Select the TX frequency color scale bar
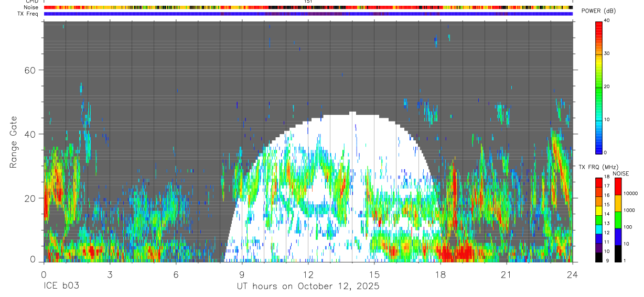The height and width of the screenshot is (297, 644). click(599, 220)
